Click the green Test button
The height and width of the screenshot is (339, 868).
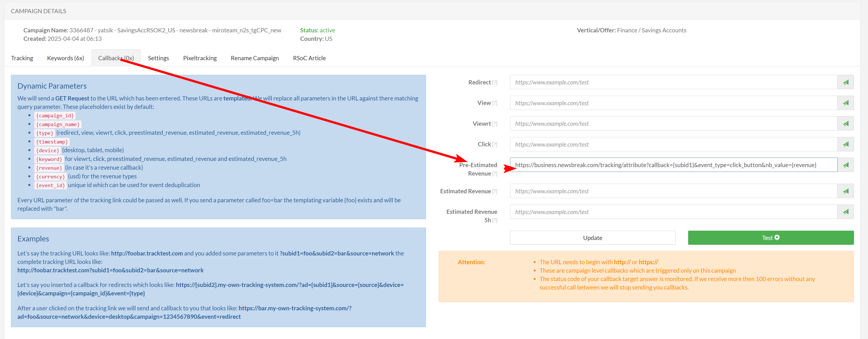click(770, 238)
